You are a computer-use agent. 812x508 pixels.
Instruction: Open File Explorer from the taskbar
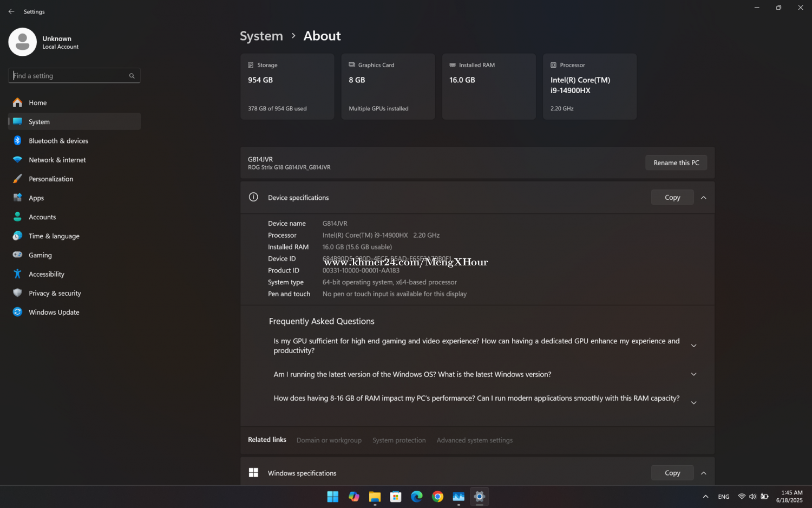tap(375, 497)
